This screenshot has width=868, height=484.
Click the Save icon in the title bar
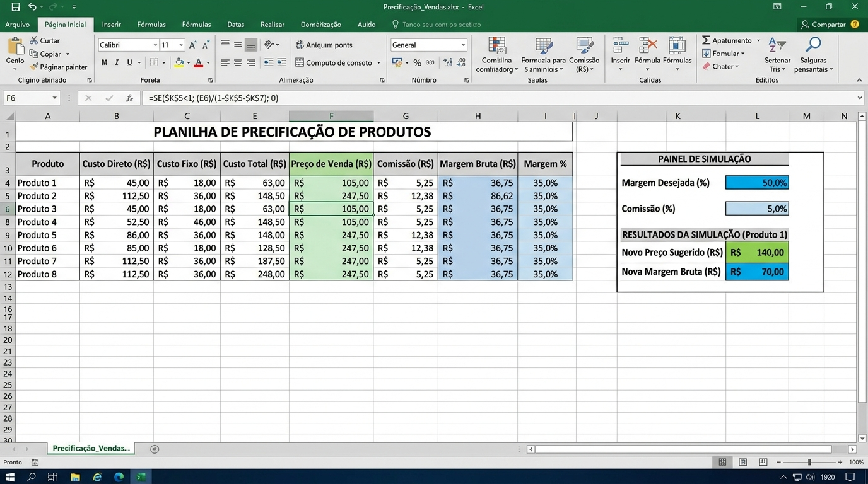coord(15,7)
